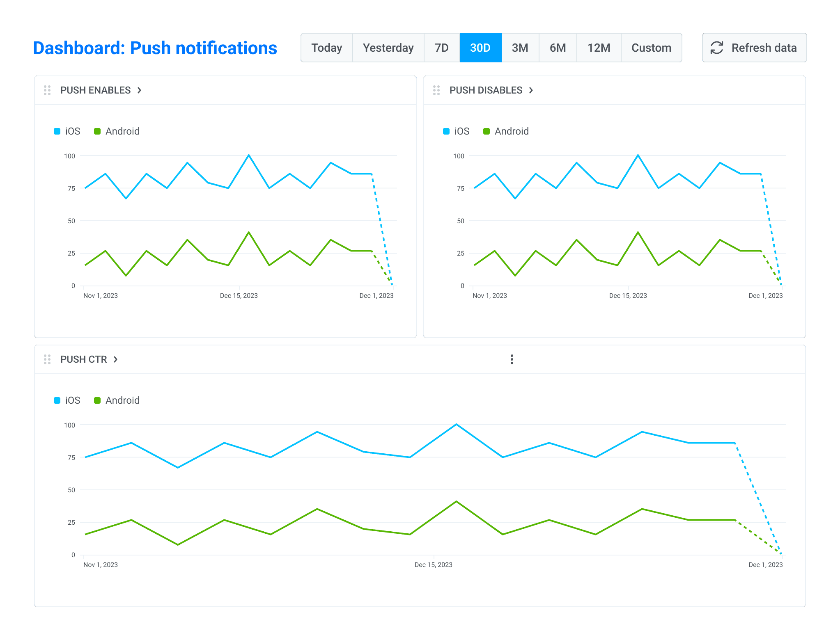The height and width of the screenshot is (640, 840).
Task: Expand the Push CTR panel chevron
Action: (x=115, y=359)
